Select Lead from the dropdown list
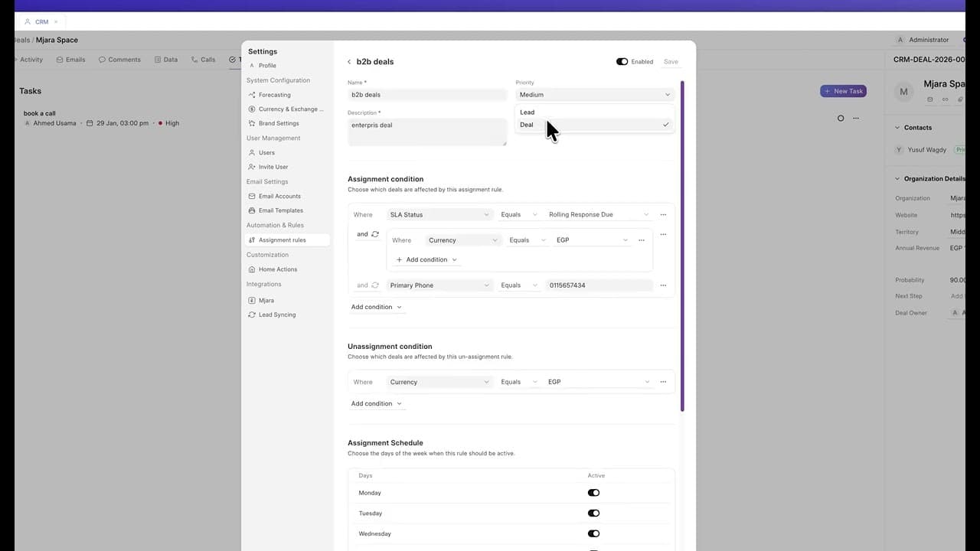The height and width of the screenshot is (551, 980). (x=528, y=112)
